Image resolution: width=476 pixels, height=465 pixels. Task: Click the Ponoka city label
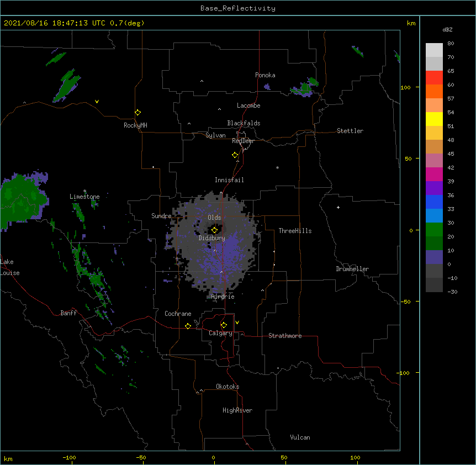pyautogui.click(x=265, y=75)
